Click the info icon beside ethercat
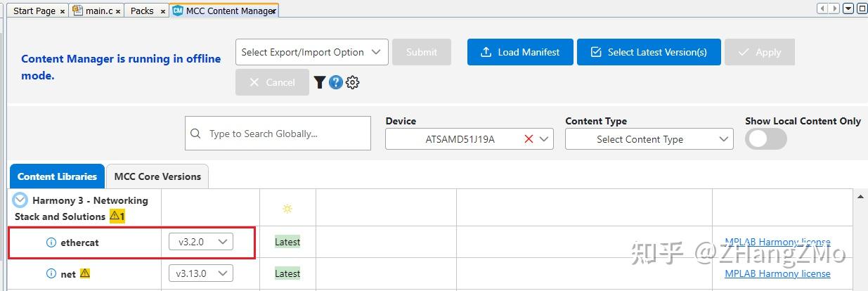The height and width of the screenshot is (291, 868). (51, 242)
